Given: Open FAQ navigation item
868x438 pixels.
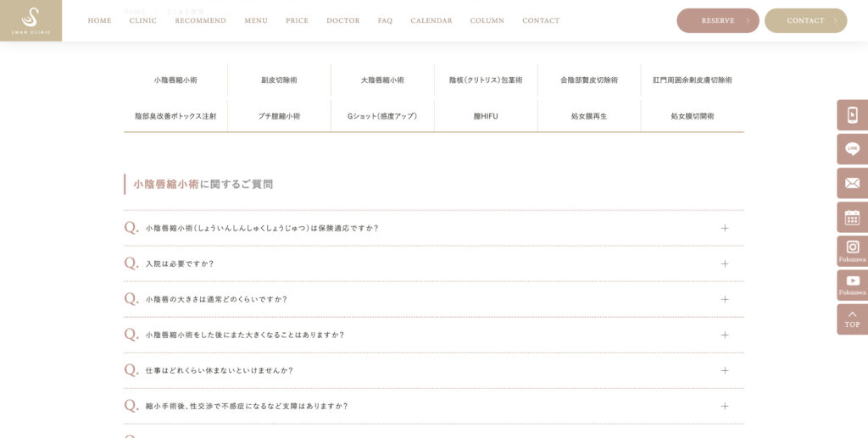Looking at the screenshot, I should [386, 20].
